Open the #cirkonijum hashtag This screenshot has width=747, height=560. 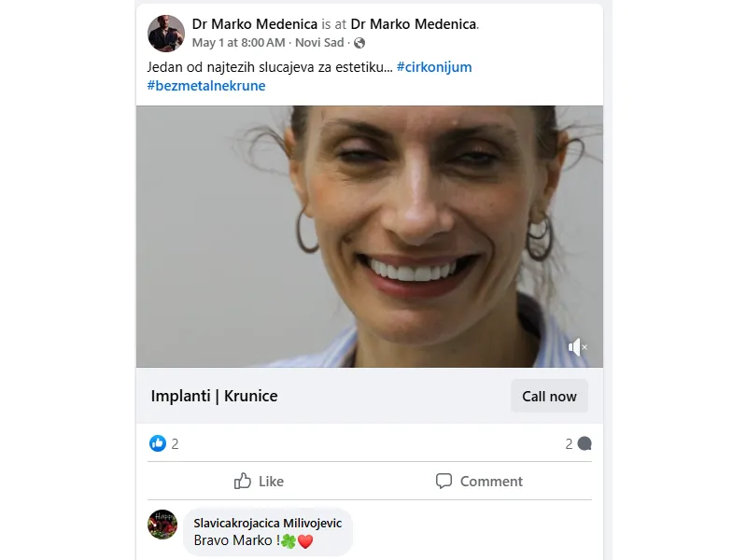pos(435,66)
